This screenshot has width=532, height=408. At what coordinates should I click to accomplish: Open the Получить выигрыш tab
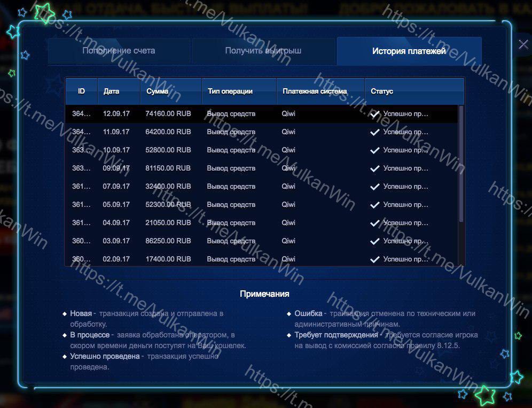[263, 51]
